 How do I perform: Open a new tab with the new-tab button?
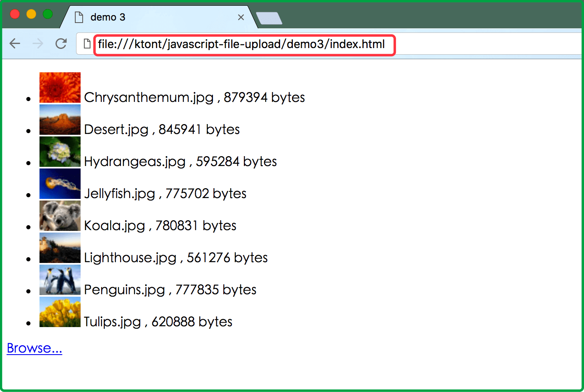coord(269,18)
